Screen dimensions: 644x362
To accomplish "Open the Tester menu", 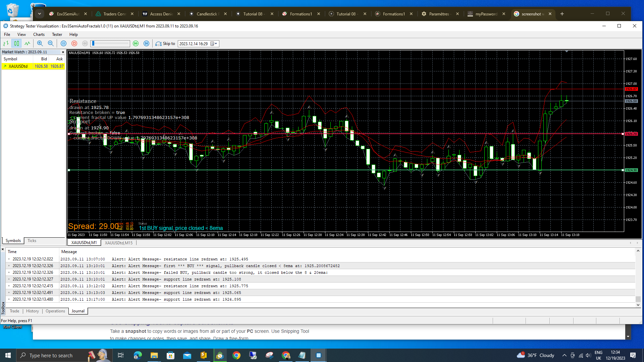I will pyautogui.click(x=57, y=35).
